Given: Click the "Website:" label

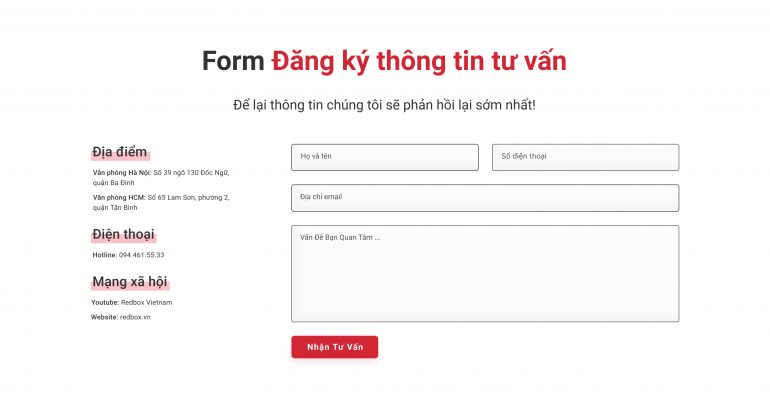Looking at the screenshot, I should pyautogui.click(x=105, y=317).
